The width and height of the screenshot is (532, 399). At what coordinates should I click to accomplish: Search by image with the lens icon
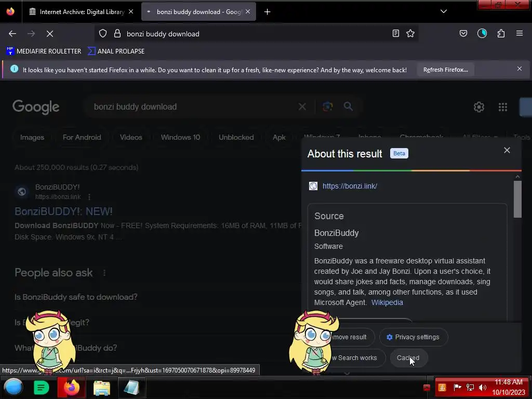click(x=328, y=107)
